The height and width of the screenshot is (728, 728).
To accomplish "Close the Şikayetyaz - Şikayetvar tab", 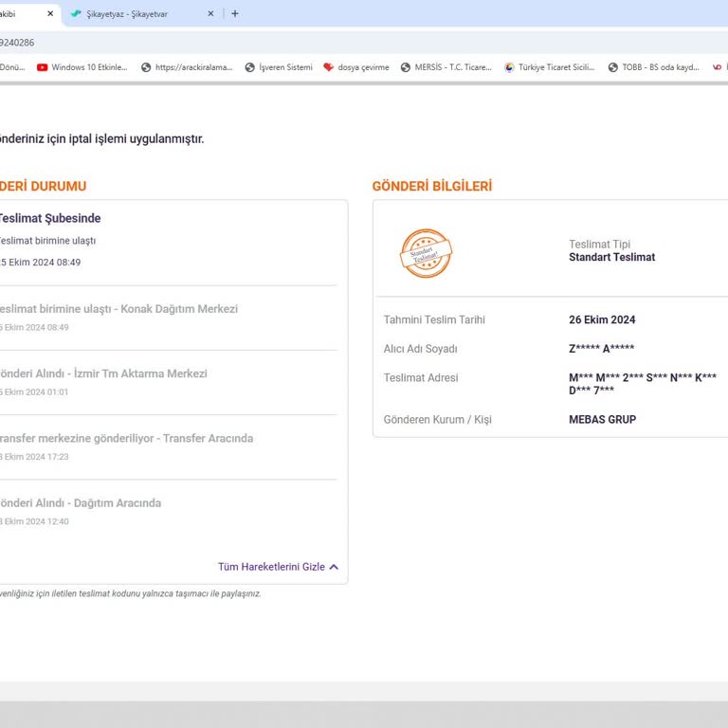I will [x=210, y=14].
